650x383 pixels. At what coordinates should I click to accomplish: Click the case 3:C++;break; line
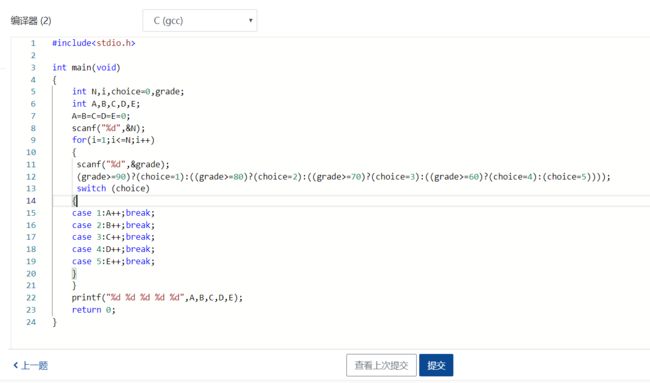point(113,237)
